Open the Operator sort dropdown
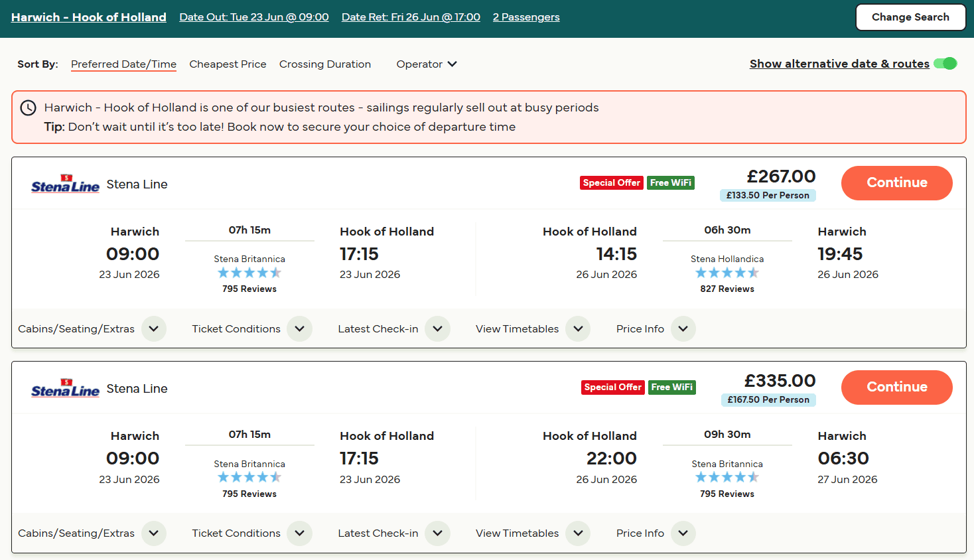Image resolution: width=974 pixels, height=560 pixels. (427, 64)
